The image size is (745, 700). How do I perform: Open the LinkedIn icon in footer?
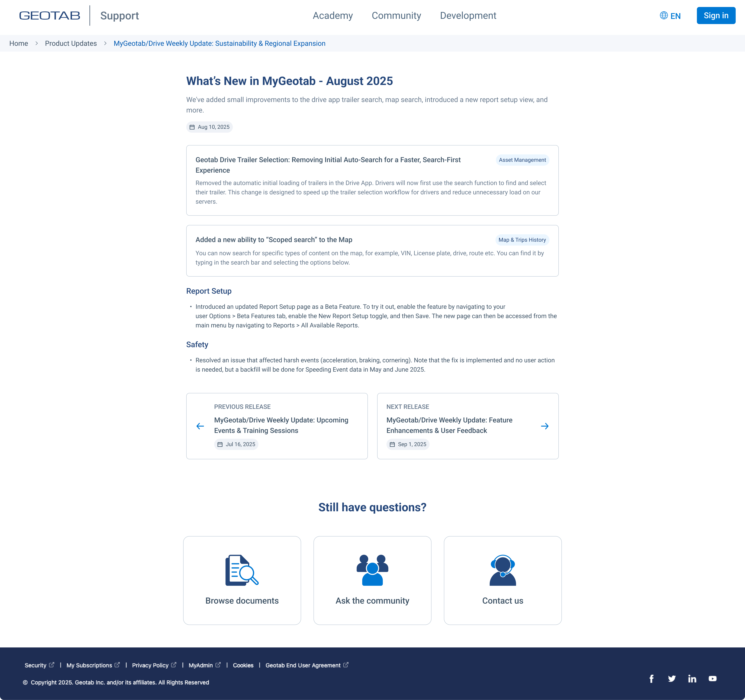tap(692, 679)
